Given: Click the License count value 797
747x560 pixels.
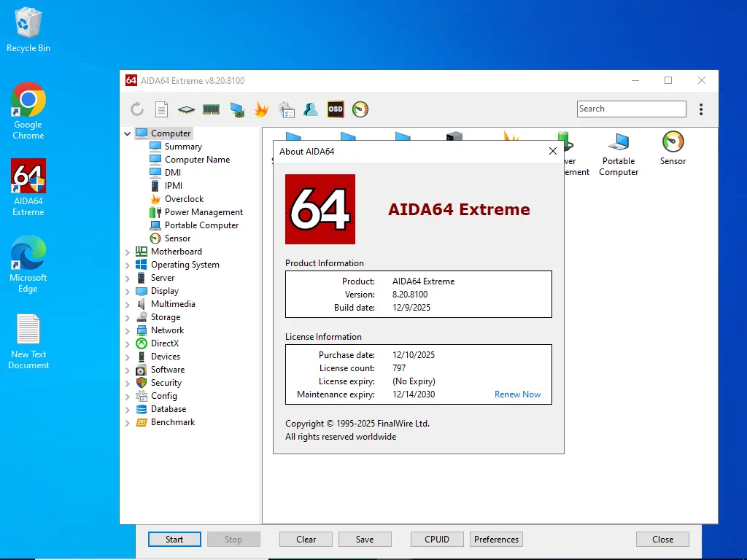Looking at the screenshot, I should tap(399, 368).
